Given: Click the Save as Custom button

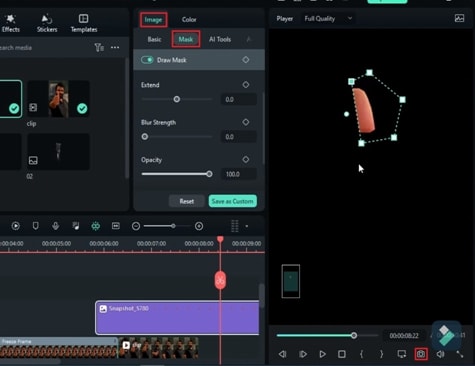Looking at the screenshot, I should click(233, 201).
